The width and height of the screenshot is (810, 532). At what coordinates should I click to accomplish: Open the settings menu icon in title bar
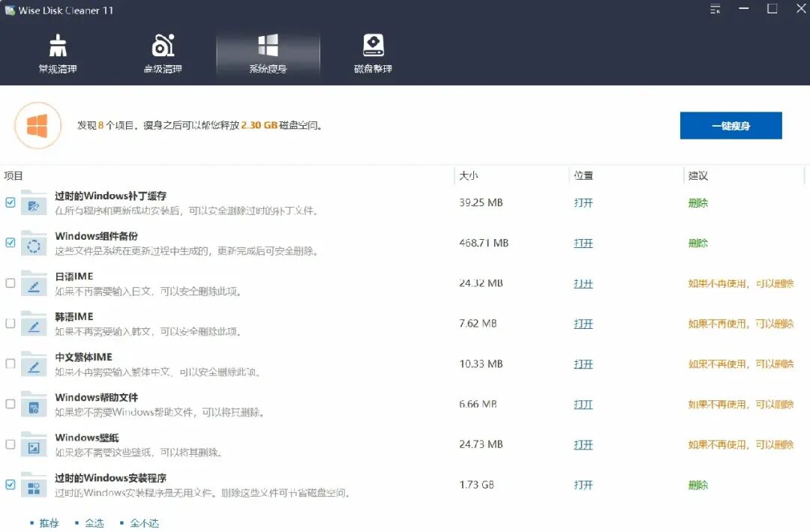(715, 9)
